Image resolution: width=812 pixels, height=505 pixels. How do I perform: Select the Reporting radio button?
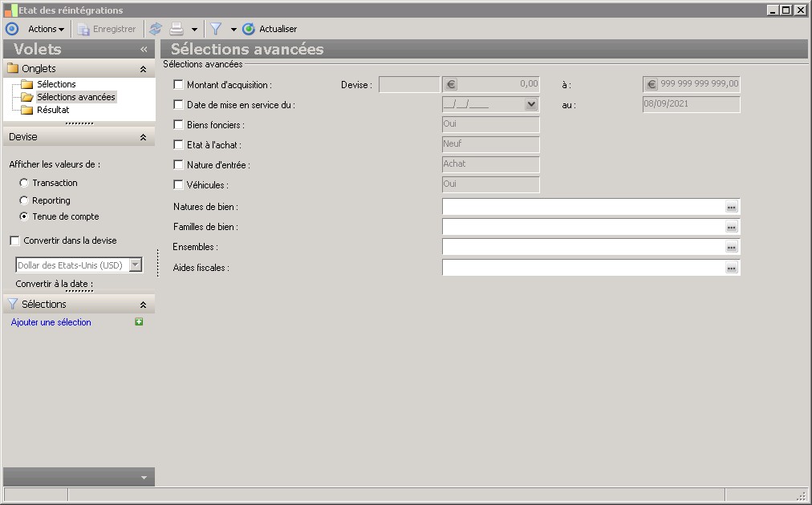24,200
